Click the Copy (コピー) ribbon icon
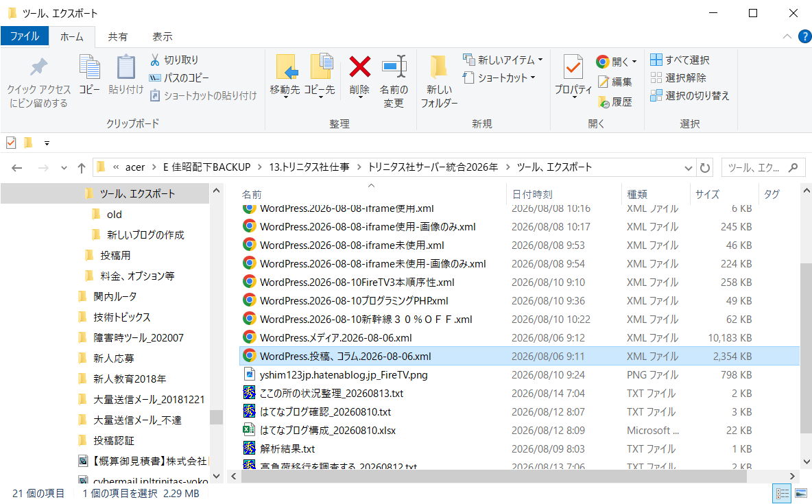The image size is (812, 504). [x=90, y=67]
